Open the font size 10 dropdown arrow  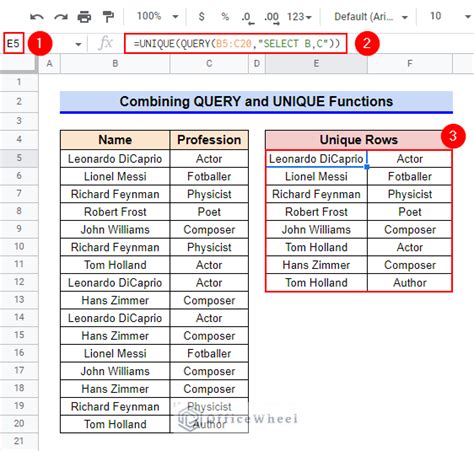pos(467,16)
